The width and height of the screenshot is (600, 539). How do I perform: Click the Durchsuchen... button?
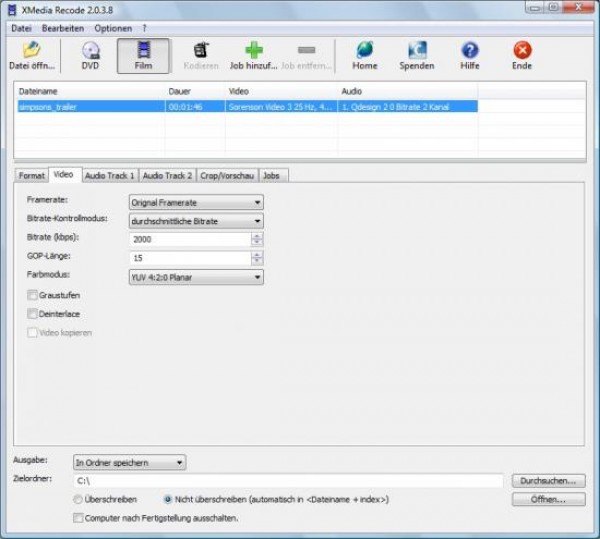547,481
